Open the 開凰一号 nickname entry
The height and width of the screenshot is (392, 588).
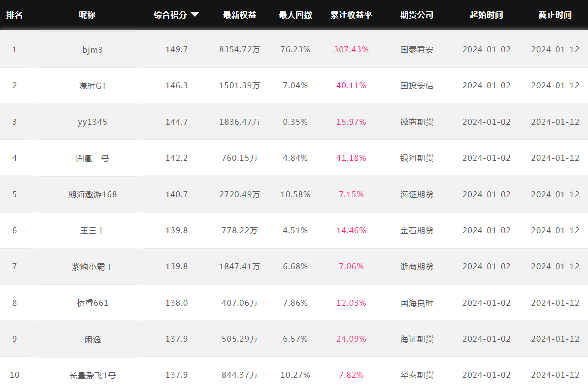[92, 158]
